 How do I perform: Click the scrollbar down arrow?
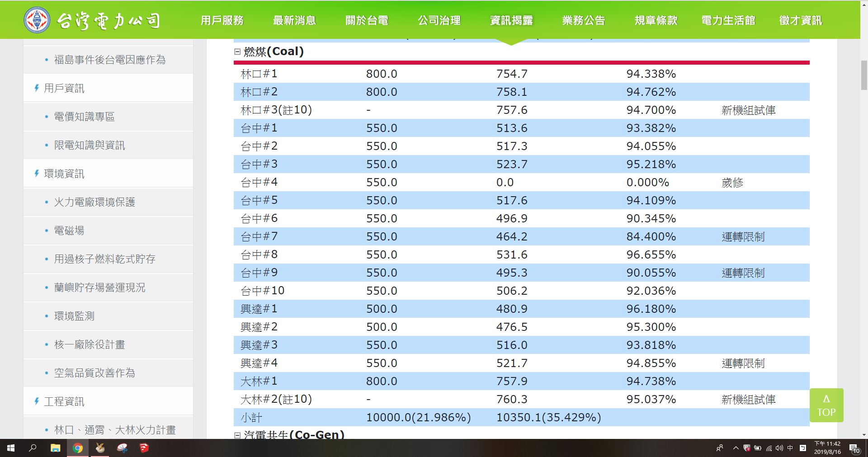(x=864, y=434)
